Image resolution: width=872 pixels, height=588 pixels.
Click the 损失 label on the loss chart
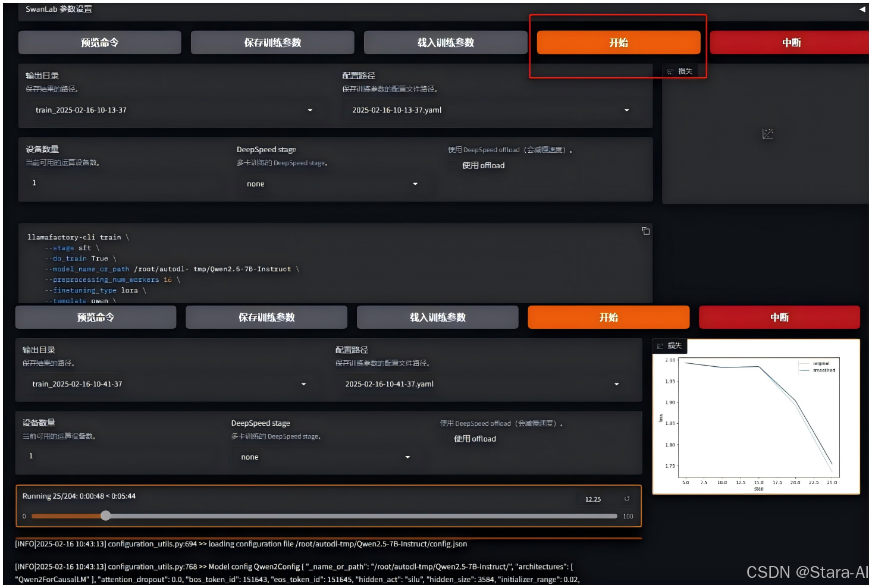tap(670, 345)
